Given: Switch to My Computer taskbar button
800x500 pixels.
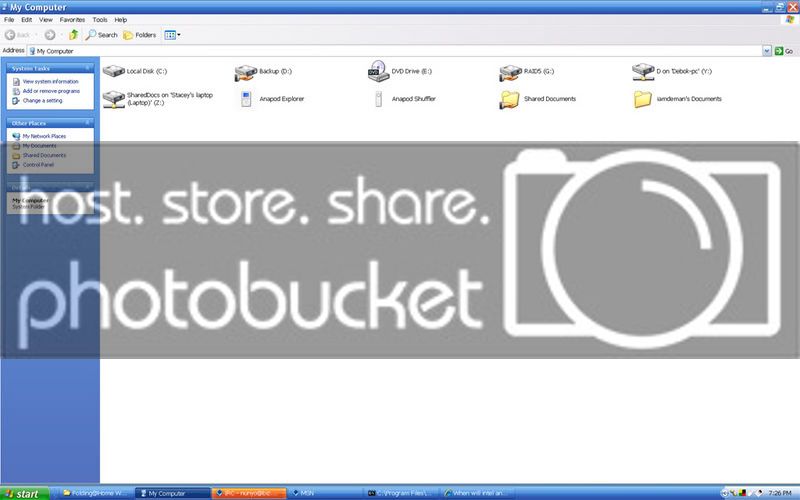Looking at the screenshot, I should (172, 493).
